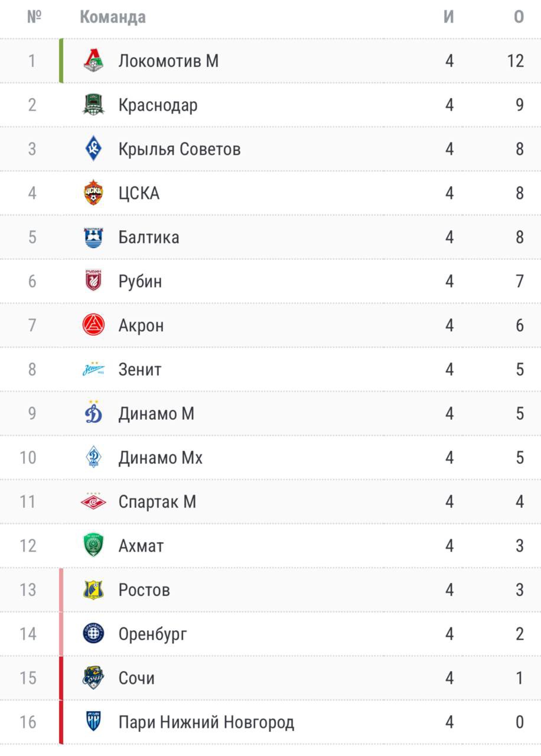Click the Rubin club crest

pyautogui.click(x=93, y=281)
